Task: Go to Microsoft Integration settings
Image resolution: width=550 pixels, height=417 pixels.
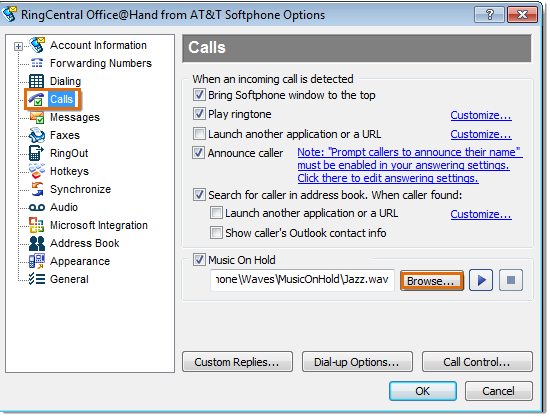Action: tap(99, 225)
